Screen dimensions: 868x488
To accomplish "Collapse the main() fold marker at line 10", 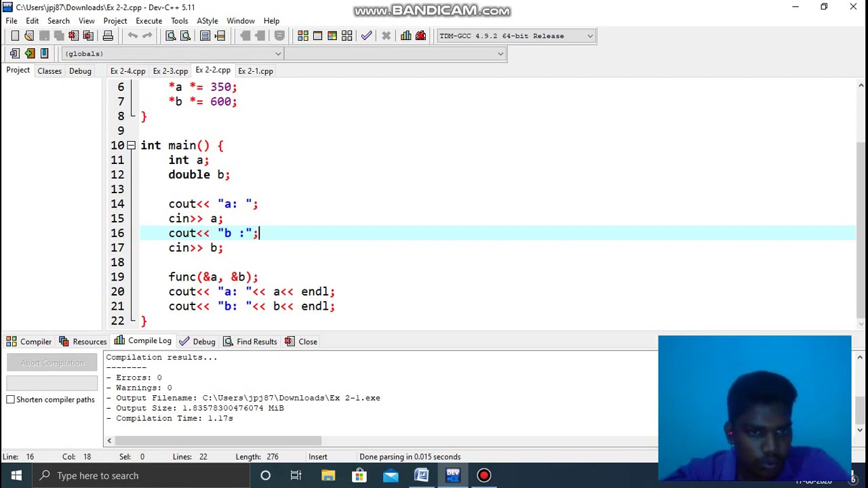I will pos(131,145).
